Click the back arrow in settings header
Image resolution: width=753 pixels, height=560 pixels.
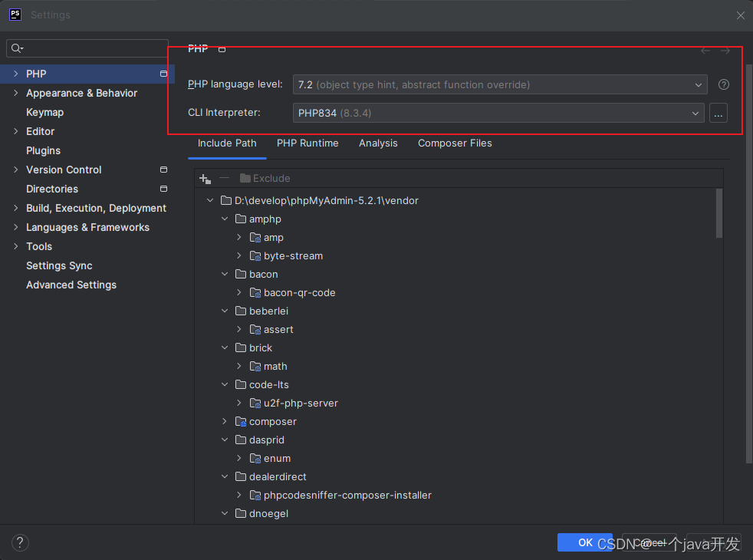[705, 48]
